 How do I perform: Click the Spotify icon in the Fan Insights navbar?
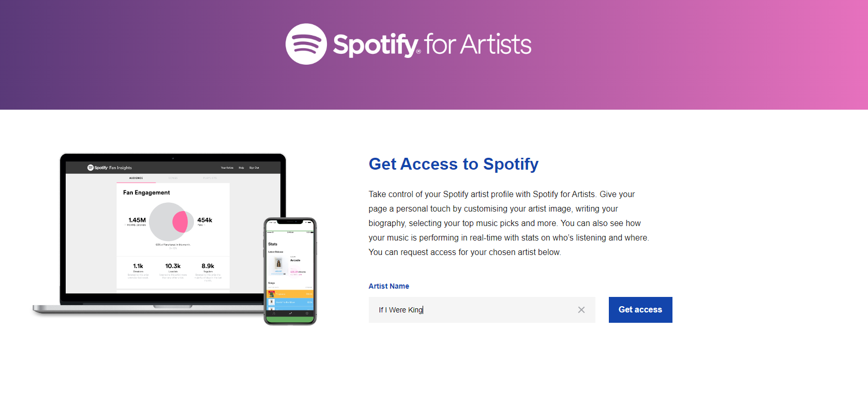pyautogui.click(x=90, y=167)
